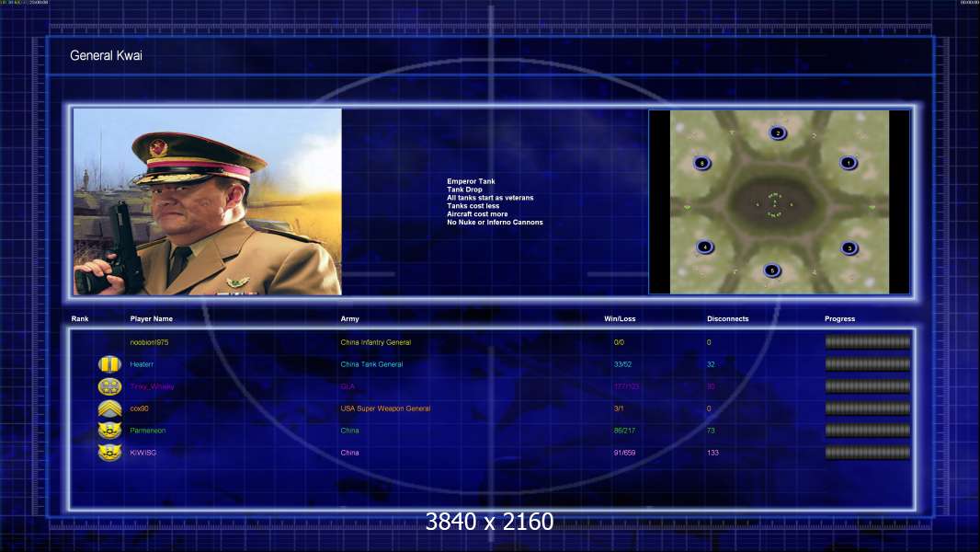Image resolution: width=980 pixels, height=552 pixels.
Task: Click the progress bar in Heaterr's row
Action: [x=868, y=363]
